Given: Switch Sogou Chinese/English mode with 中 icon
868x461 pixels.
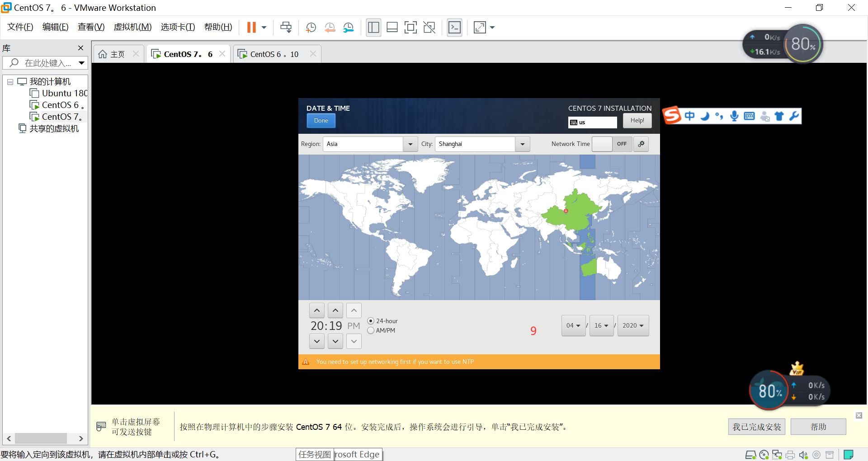Looking at the screenshot, I should coord(689,116).
